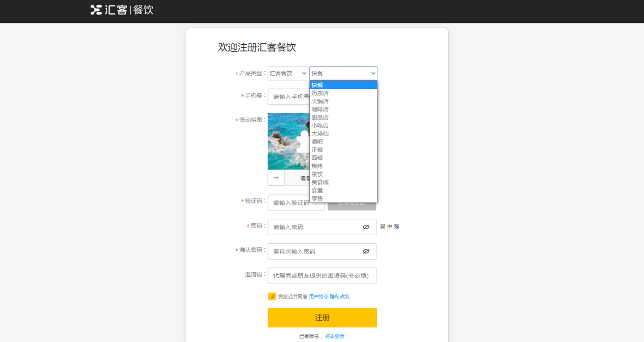This screenshot has width=644, height=342.
Task: Select 奶茶店 from the dropdown list
Action: [319, 93]
